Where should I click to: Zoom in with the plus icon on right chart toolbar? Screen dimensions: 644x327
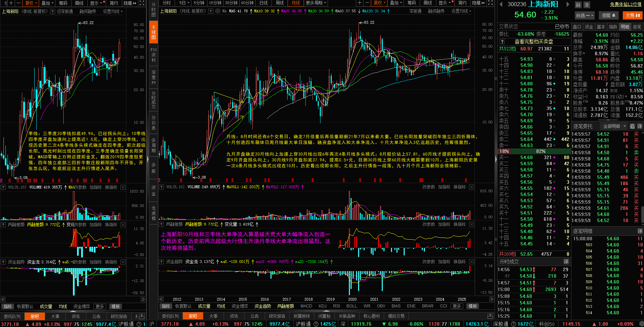click(x=359, y=3)
